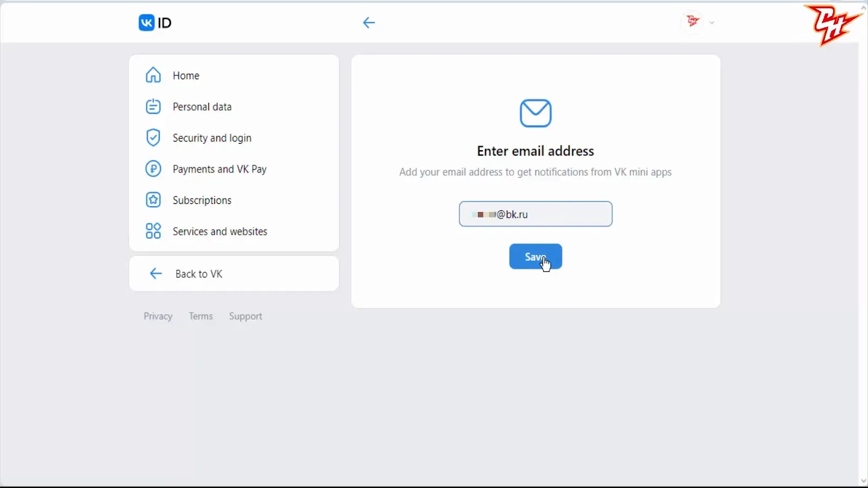Click the Services grid icon
This screenshot has height=488, width=868.
pyautogui.click(x=154, y=231)
